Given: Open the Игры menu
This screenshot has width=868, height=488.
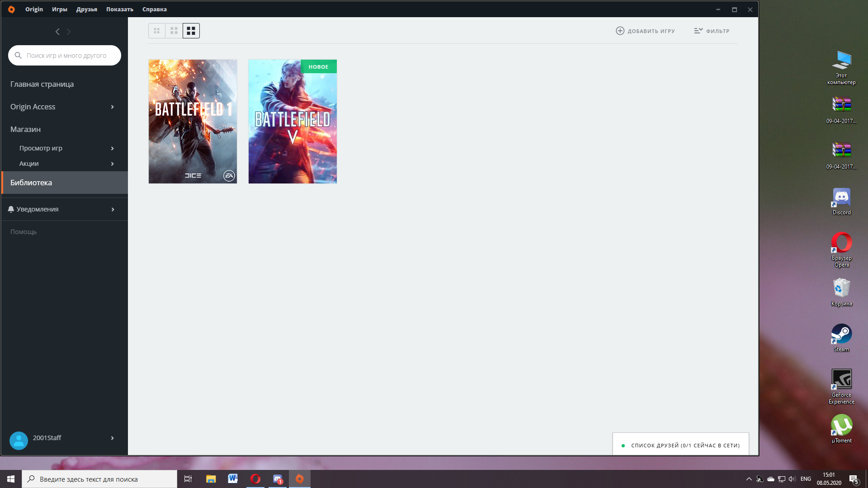Looking at the screenshot, I should [x=60, y=9].
